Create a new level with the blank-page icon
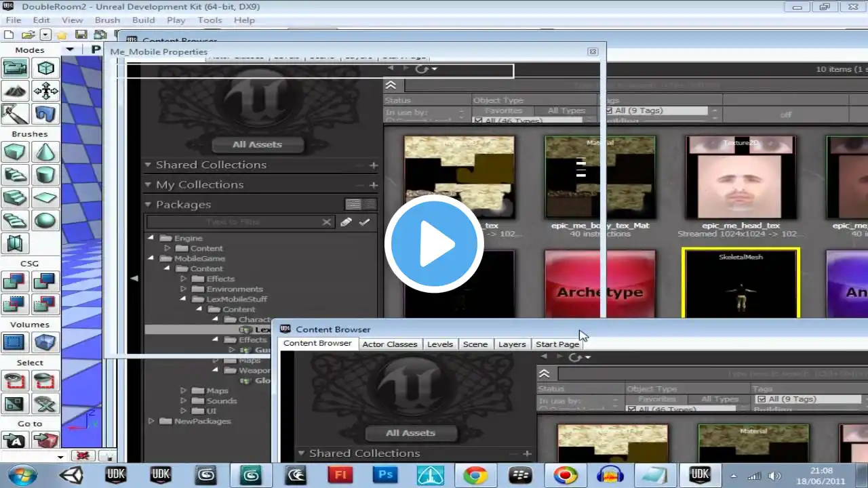The image size is (868, 488). coord(9,35)
